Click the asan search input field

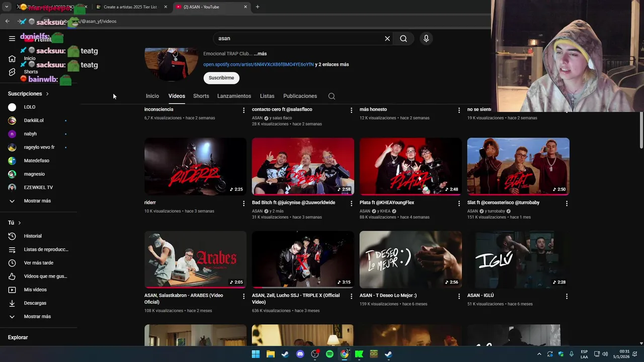click(299, 38)
